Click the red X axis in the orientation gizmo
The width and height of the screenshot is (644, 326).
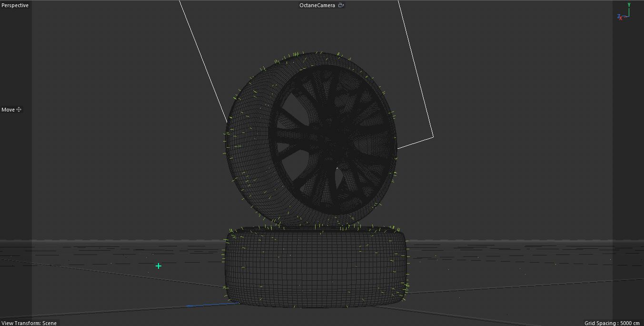(621, 18)
